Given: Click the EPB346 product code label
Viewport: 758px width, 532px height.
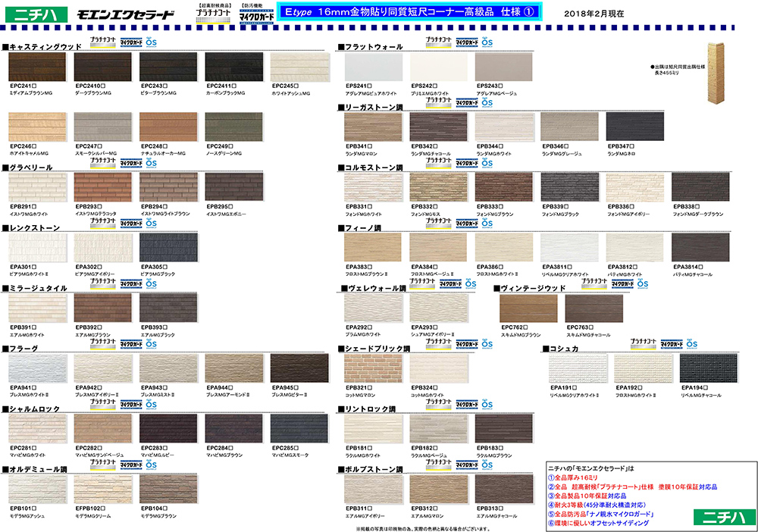Looking at the screenshot, I should (556, 146).
